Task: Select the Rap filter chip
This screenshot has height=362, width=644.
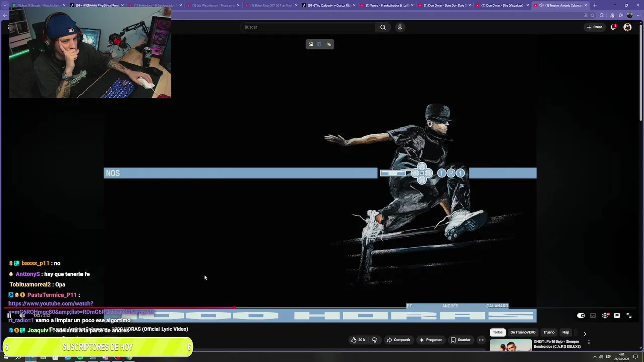Action: tap(566, 332)
